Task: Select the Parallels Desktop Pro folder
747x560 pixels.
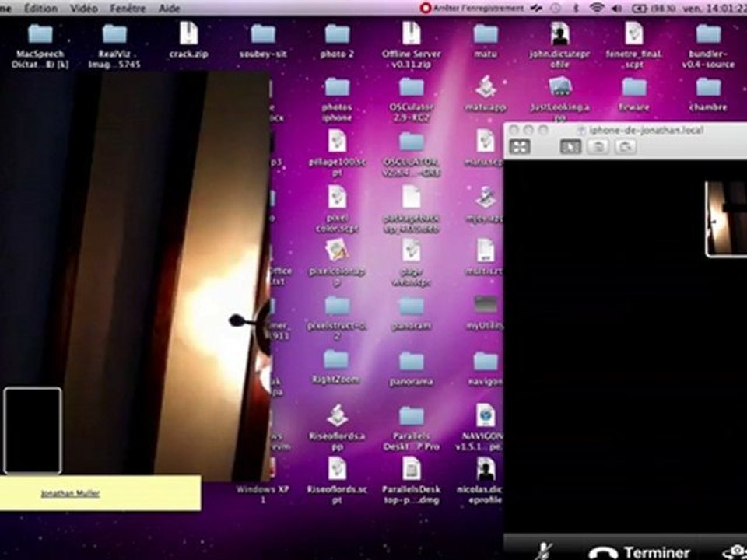Action: click(411, 428)
